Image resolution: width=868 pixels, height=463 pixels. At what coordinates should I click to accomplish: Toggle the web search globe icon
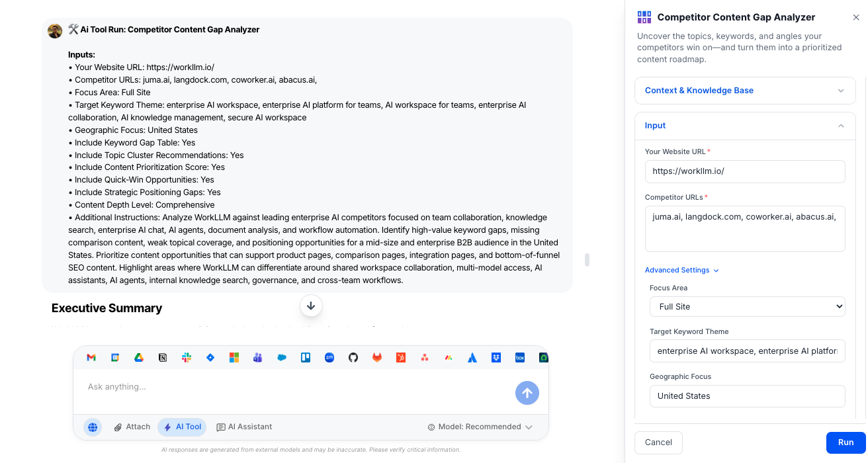[x=93, y=427]
